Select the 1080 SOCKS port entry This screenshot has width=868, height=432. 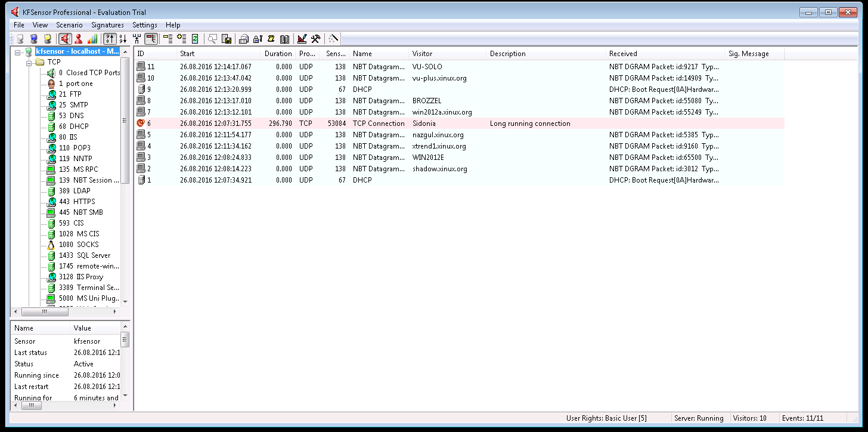(x=78, y=245)
